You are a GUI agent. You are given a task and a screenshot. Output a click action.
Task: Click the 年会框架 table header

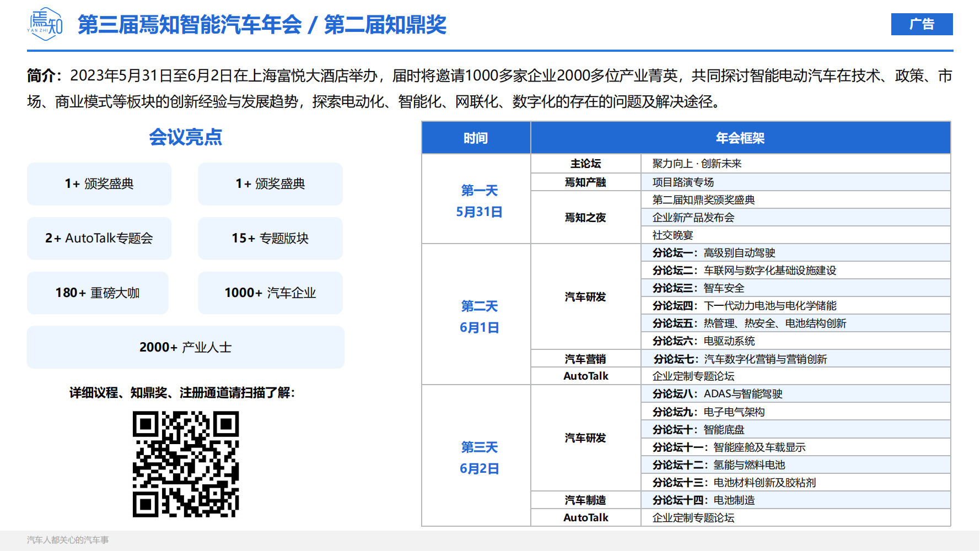click(x=740, y=138)
